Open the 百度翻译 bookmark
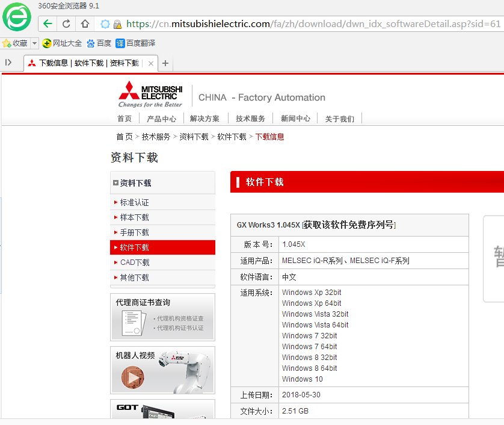Image resolution: width=504 pixels, height=425 pixels. click(x=135, y=43)
